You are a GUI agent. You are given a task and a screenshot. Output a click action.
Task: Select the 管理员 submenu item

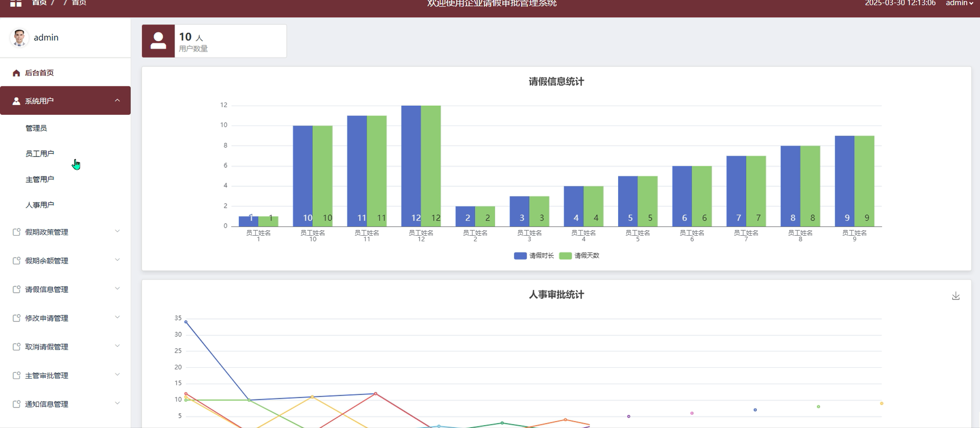[x=36, y=128]
